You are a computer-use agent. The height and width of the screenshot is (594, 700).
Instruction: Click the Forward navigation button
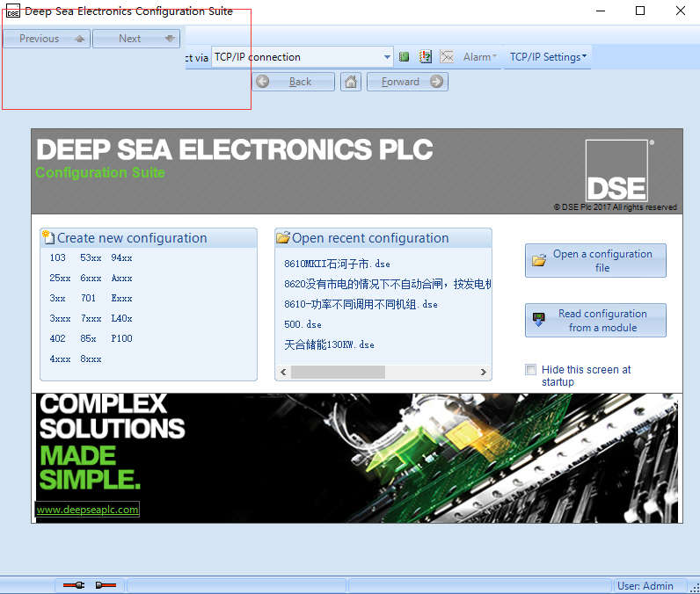click(x=407, y=82)
